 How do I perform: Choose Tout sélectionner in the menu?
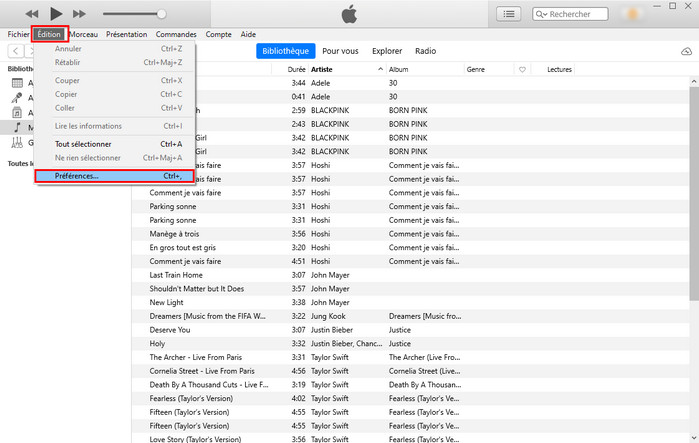83,144
